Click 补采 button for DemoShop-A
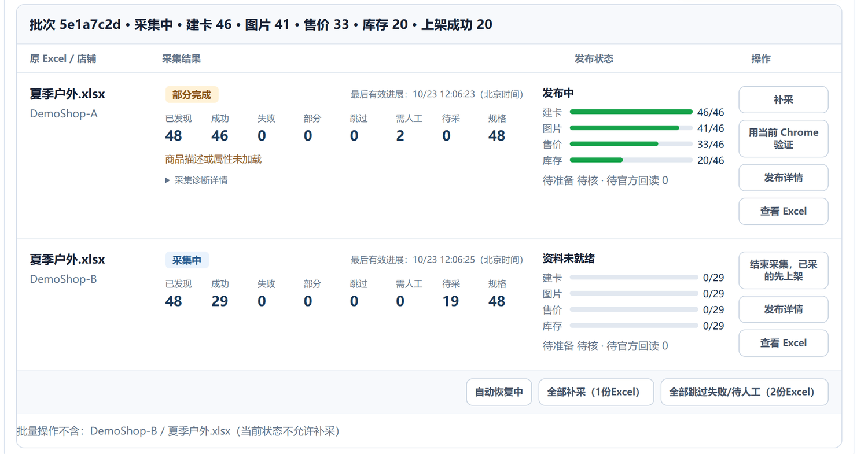 point(784,100)
